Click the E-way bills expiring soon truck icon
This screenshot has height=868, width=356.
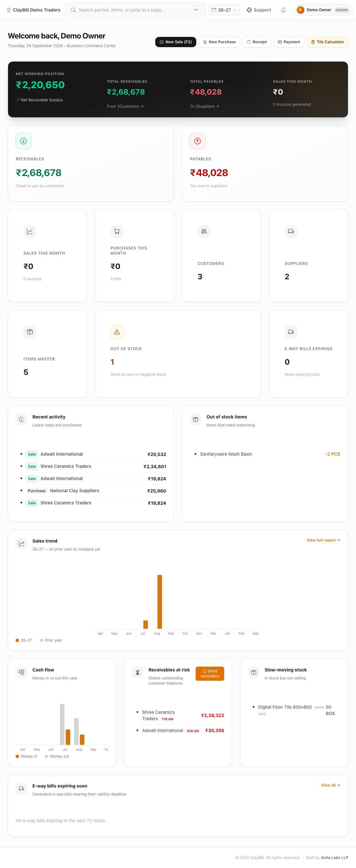[21, 788]
